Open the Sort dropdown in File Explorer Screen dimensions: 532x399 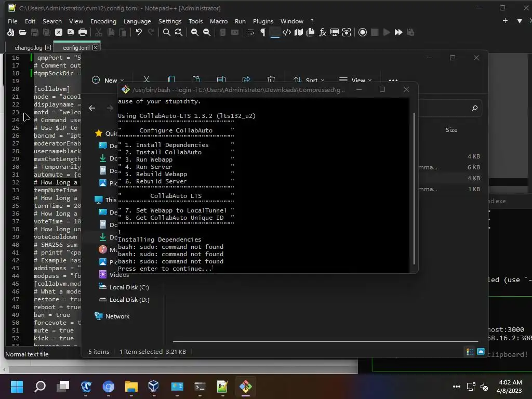309,80
